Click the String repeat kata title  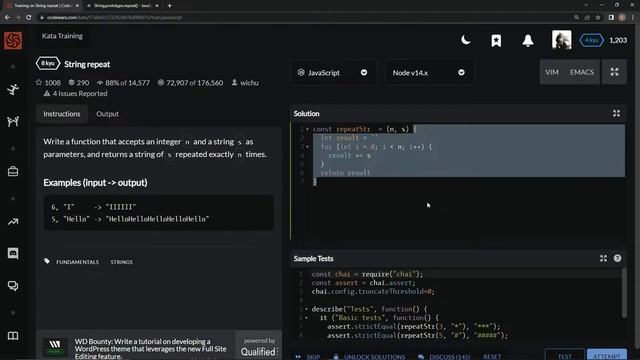tap(87, 64)
